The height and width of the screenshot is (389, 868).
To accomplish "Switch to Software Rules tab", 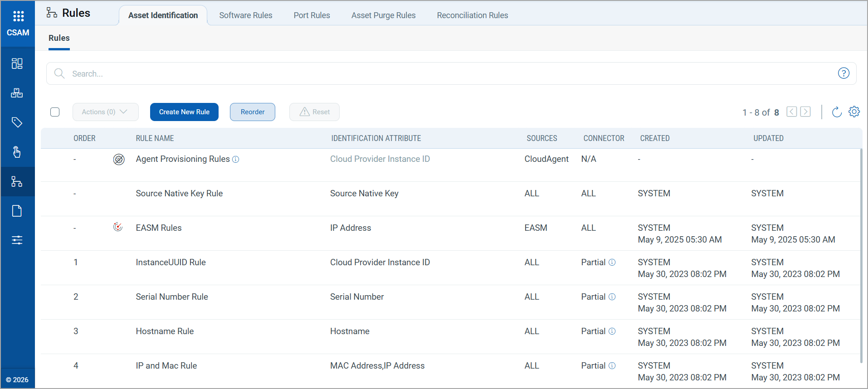I will tap(246, 15).
